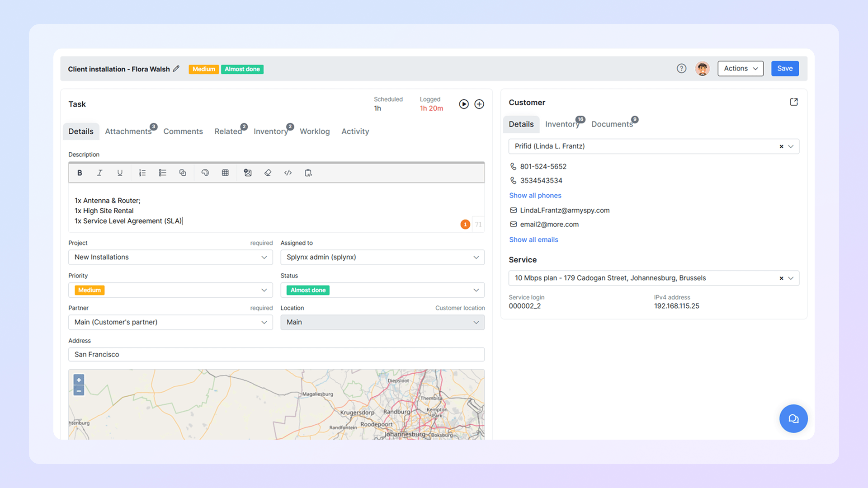Open the customer profile in a new window
This screenshot has width=868, height=488.
(794, 102)
